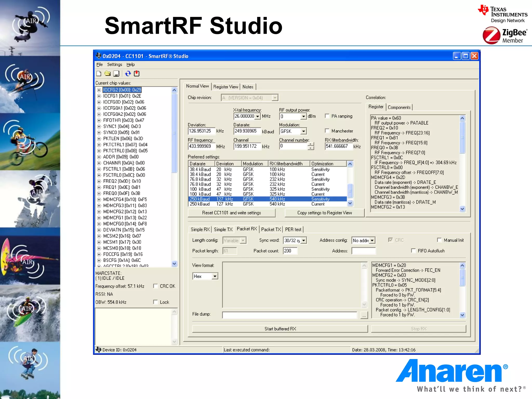Click the Address input field
The width and height of the screenshot is (532, 399).
click(x=363, y=251)
